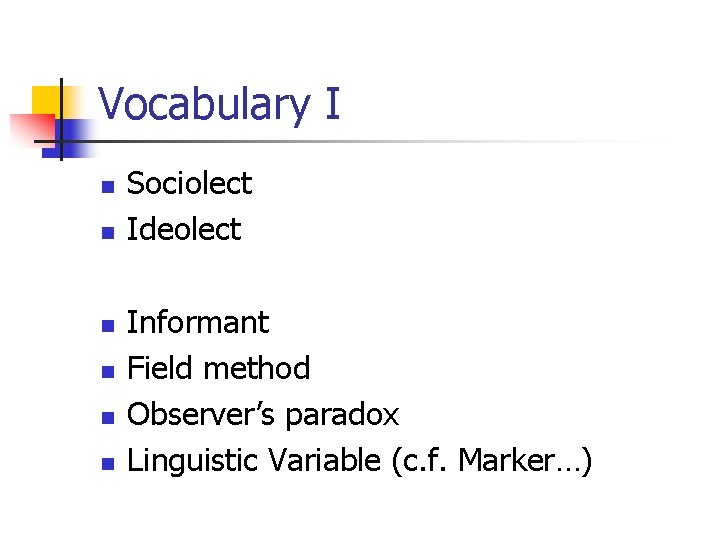Click the Ideolect text line

184,230
